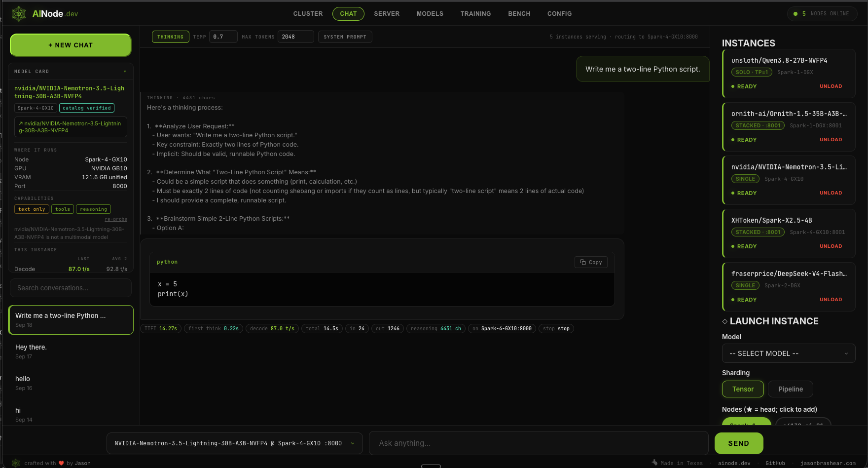Open the BENCH tab
This screenshot has height=468, width=868.
[x=519, y=14]
